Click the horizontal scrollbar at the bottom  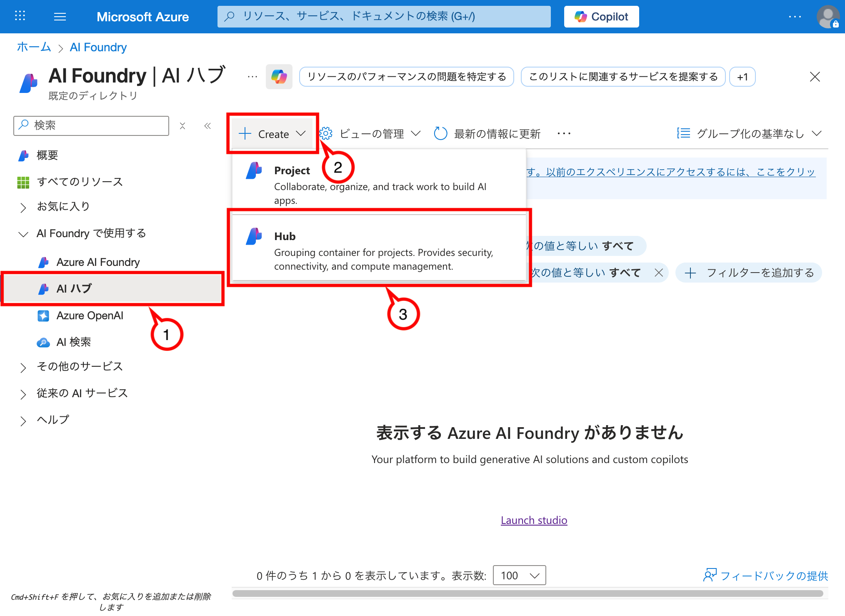pyautogui.click(x=527, y=593)
